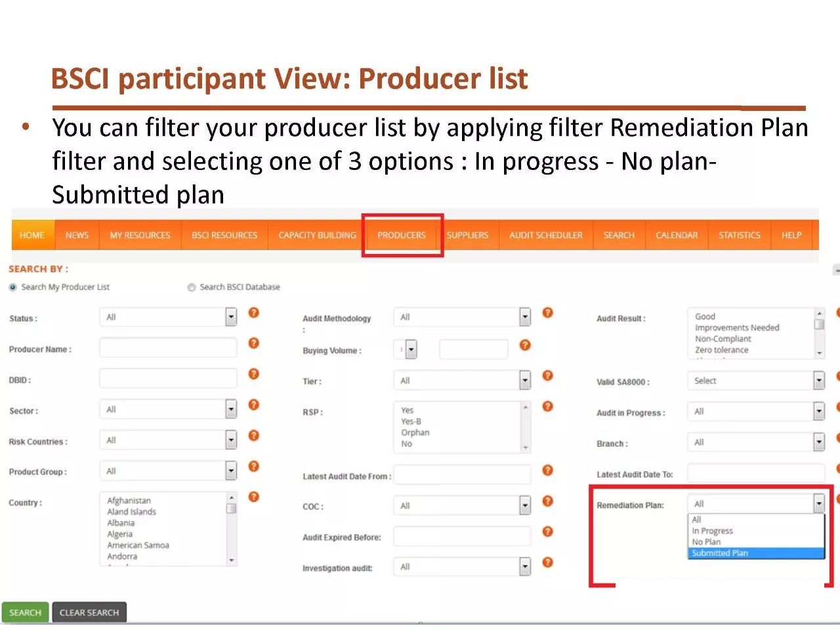
Task: Expand the Sector dropdown
Action: tap(231, 409)
